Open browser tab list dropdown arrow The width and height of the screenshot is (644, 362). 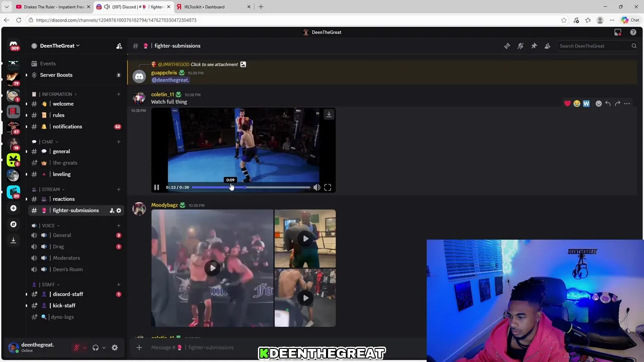[x=7, y=7]
